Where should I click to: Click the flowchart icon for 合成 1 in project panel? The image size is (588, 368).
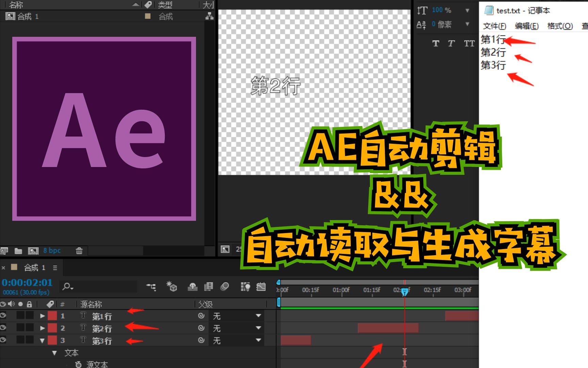[209, 16]
